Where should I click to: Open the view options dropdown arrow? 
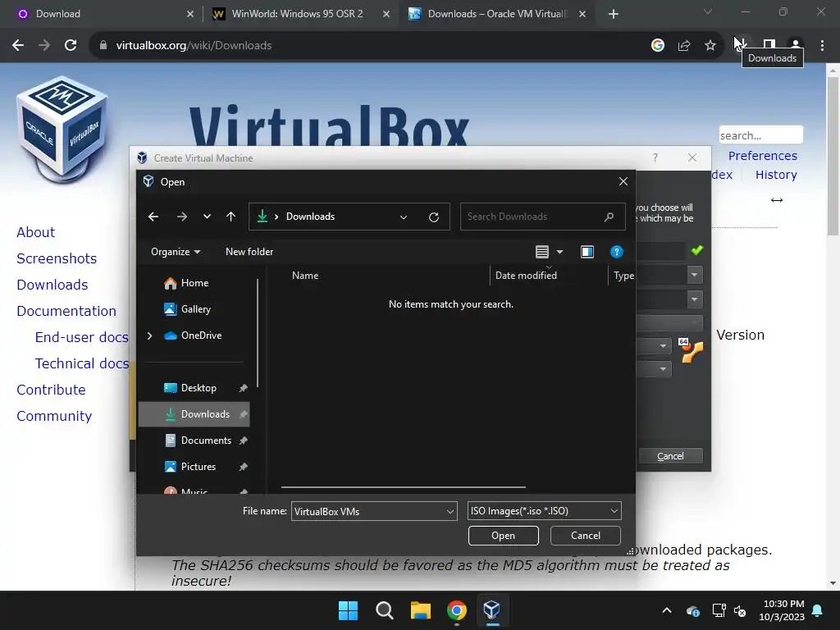559,252
